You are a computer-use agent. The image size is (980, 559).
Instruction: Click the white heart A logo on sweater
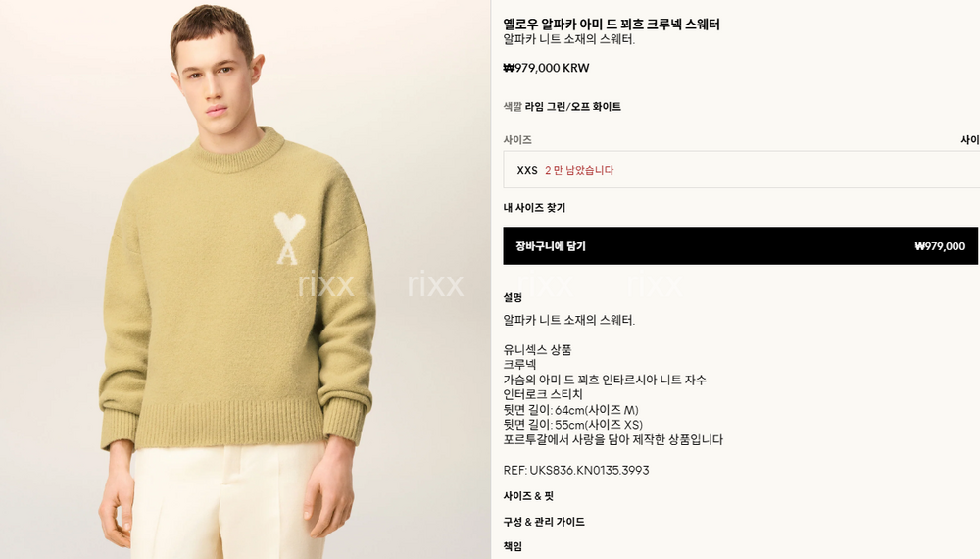click(289, 238)
